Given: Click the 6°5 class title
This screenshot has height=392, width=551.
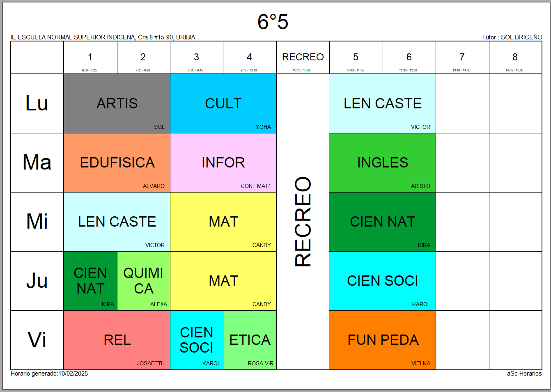Looking at the screenshot, I should point(273,22).
